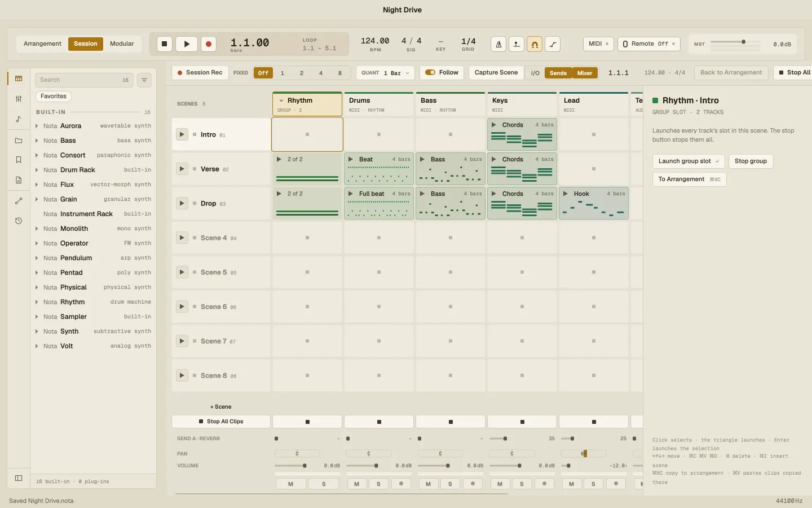Toggle the metronome icon
This screenshot has width=812, height=508.
(x=498, y=44)
